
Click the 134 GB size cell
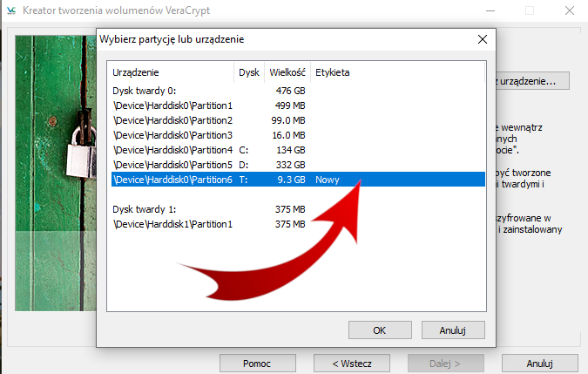click(291, 150)
